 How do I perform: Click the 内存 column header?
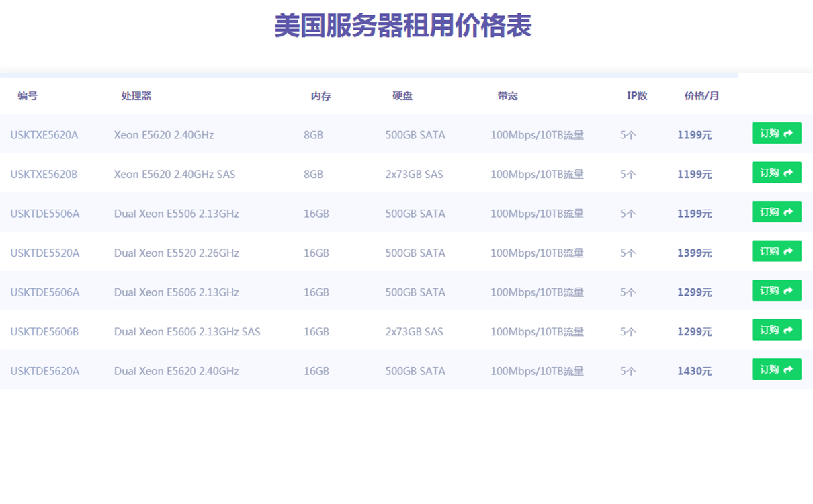tap(320, 96)
